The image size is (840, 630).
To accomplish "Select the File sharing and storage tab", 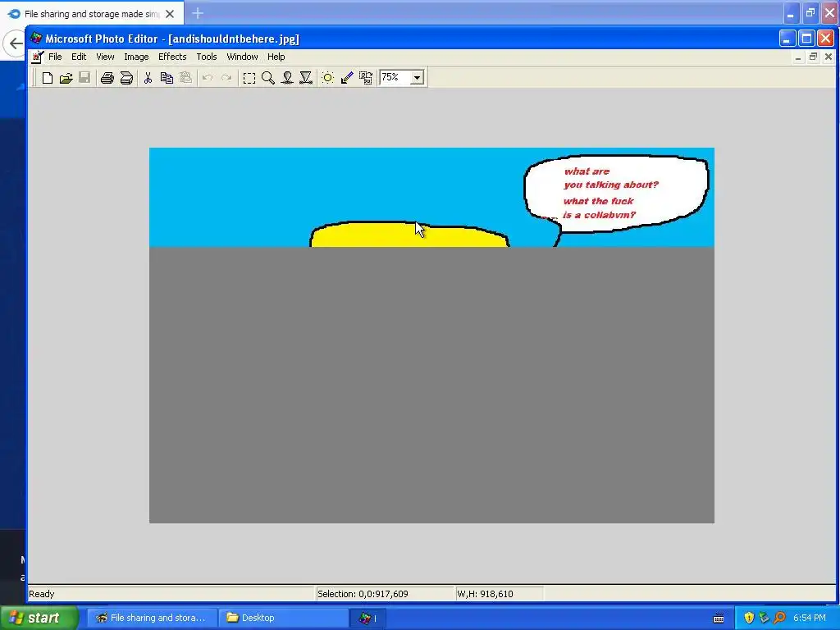I will 92,14.
